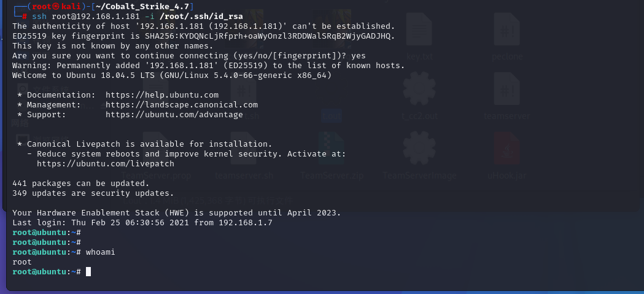Viewport: 644px width, 294px height.
Task: Click the 'Warning: Permanently added' line
Action: point(209,65)
